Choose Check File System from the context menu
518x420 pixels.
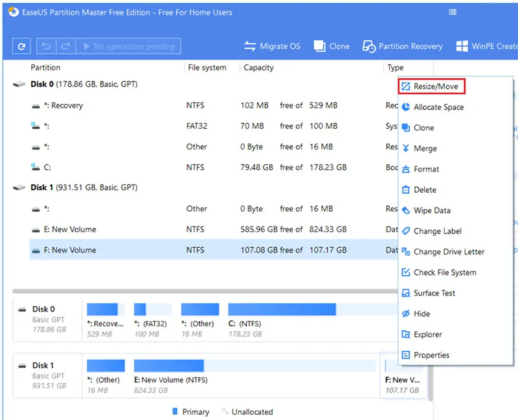click(456, 272)
